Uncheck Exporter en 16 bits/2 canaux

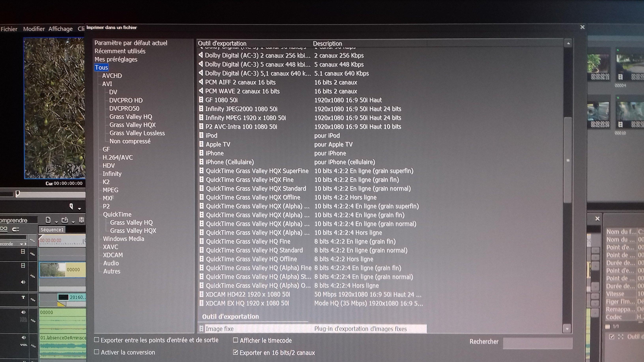click(235, 352)
